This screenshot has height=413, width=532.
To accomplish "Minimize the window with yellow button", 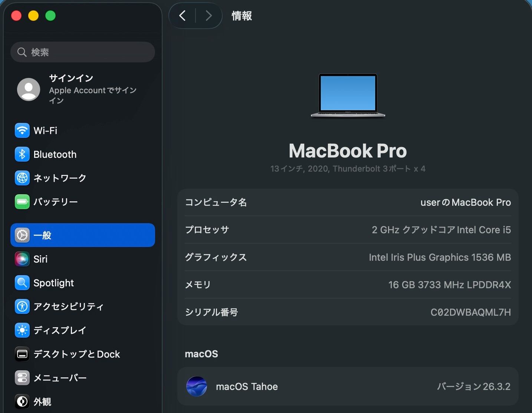I will (x=33, y=16).
